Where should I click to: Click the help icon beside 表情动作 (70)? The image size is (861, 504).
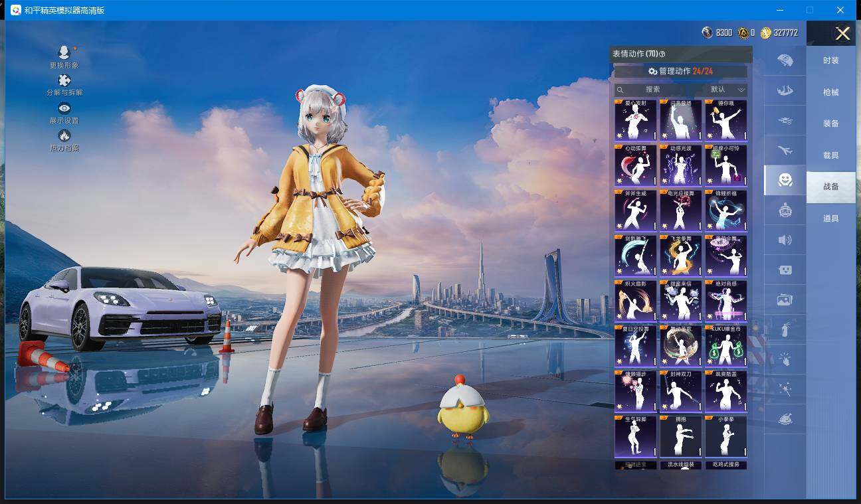(x=662, y=54)
